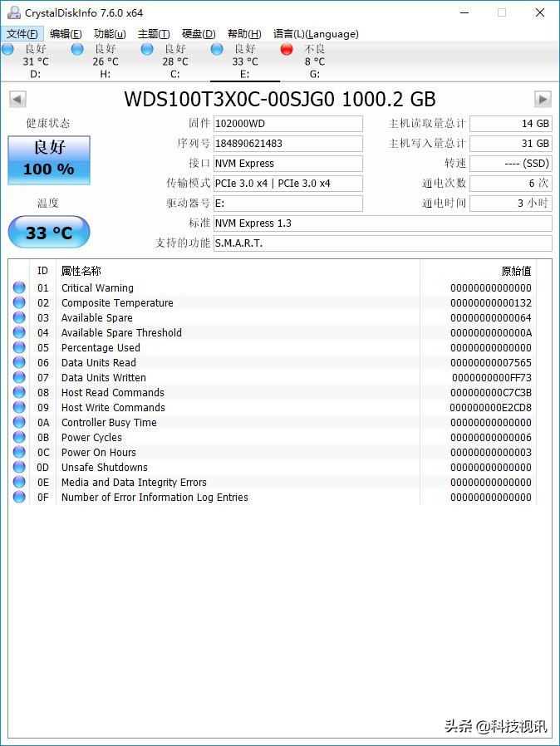Select the Power Cycles attribute name
Viewport: 560px width, 746px height.
(x=91, y=437)
